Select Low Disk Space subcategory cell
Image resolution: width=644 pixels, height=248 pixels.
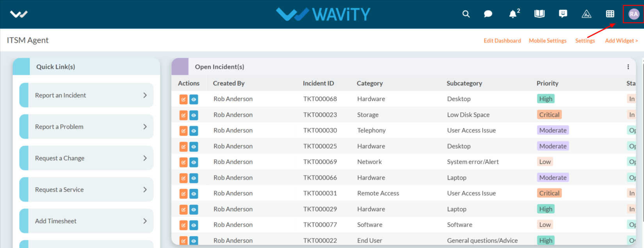[x=468, y=115]
